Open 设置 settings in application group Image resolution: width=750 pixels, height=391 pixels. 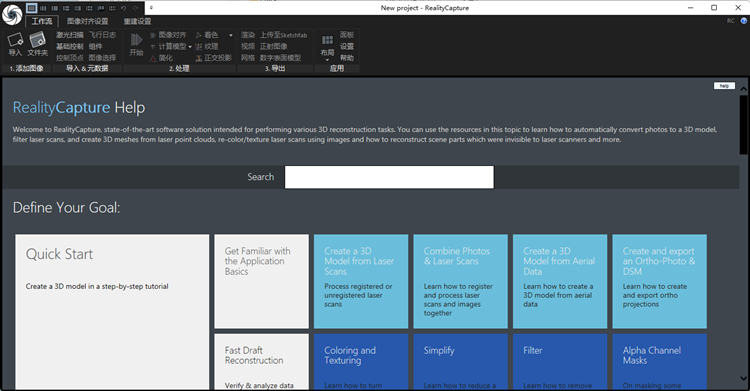pos(347,46)
